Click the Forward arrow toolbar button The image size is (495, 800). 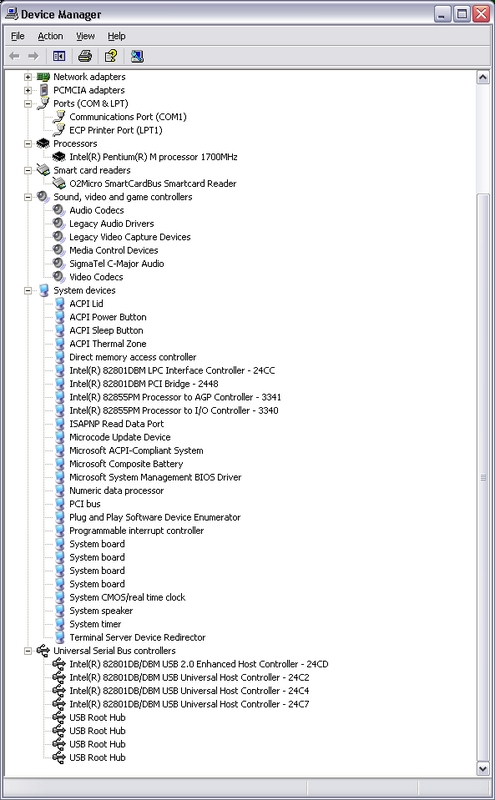(x=34, y=56)
